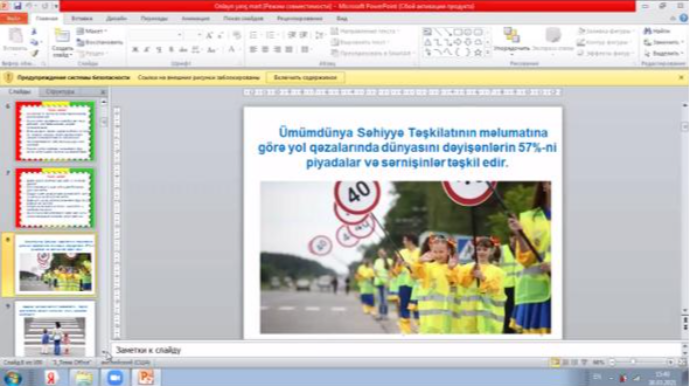Viewport: 690px width, 386px height.
Task: Align text right
Action: (x=277, y=50)
